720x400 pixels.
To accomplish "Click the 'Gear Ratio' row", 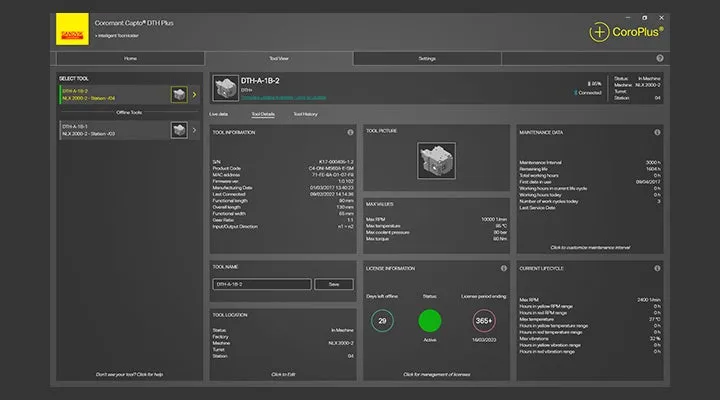I will click(283, 220).
